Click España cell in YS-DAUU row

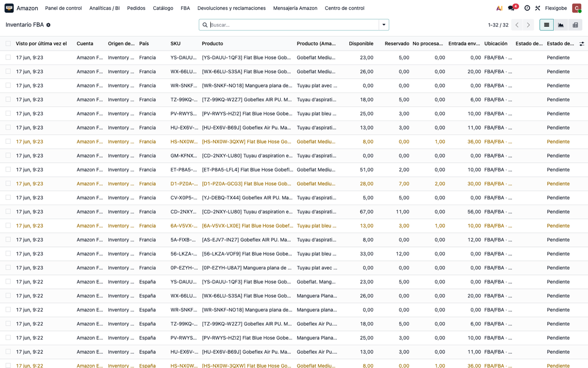tap(147, 282)
